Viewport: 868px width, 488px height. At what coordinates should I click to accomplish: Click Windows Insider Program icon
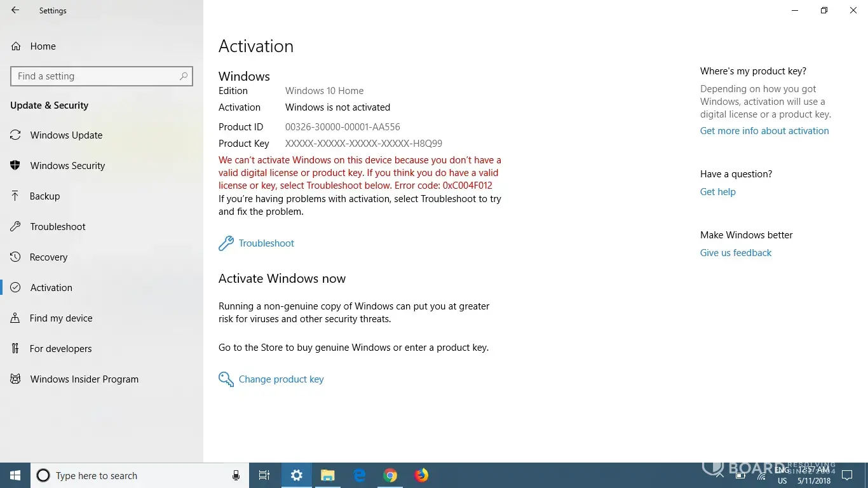16,379
